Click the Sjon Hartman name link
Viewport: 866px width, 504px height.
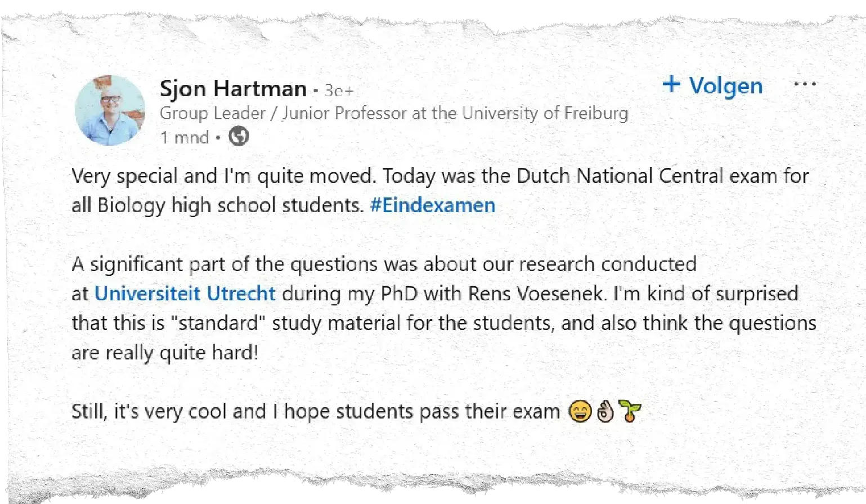click(233, 89)
